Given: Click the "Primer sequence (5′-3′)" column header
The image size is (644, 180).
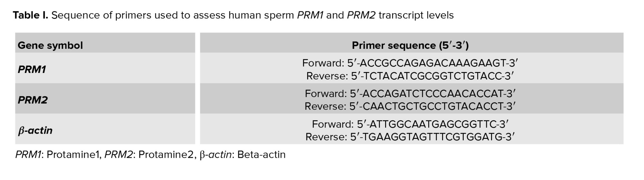Looking at the screenshot, I should (410, 45).
